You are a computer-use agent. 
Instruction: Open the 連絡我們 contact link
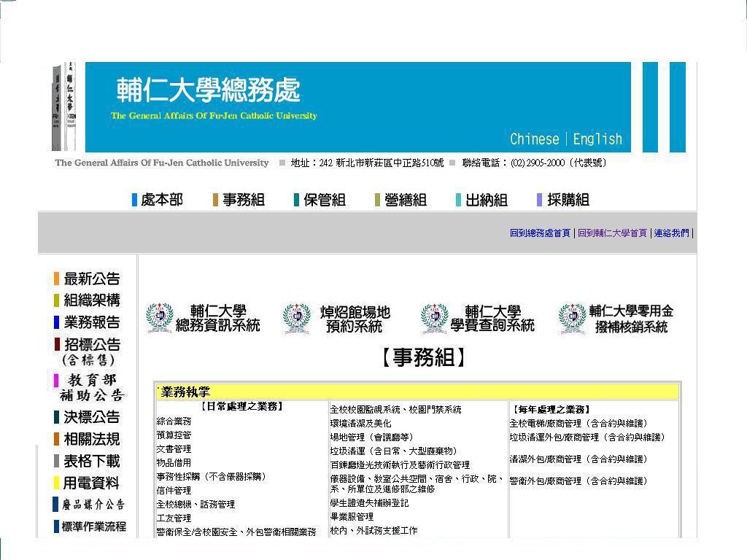pyautogui.click(x=671, y=233)
